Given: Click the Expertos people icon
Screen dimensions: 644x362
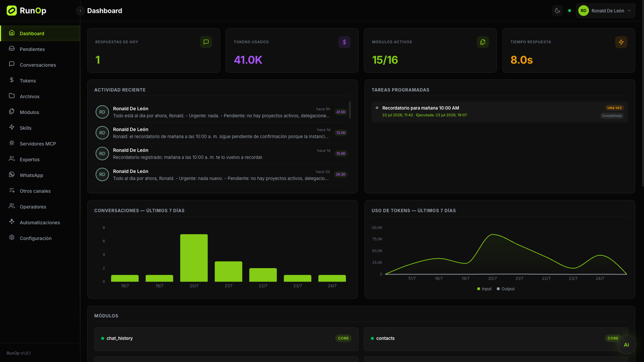Looking at the screenshot, I should tap(12, 159).
